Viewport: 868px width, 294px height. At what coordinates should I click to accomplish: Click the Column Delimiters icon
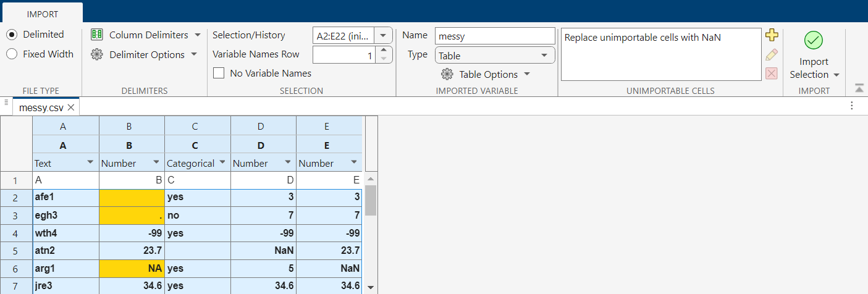[x=96, y=35]
